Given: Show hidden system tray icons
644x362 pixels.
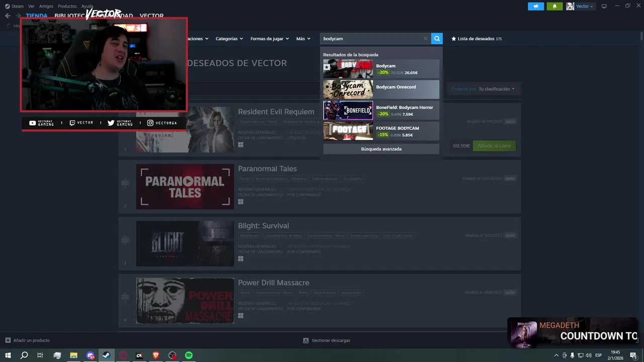Looking at the screenshot, I should pyautogui.click(x=556, y=355).
